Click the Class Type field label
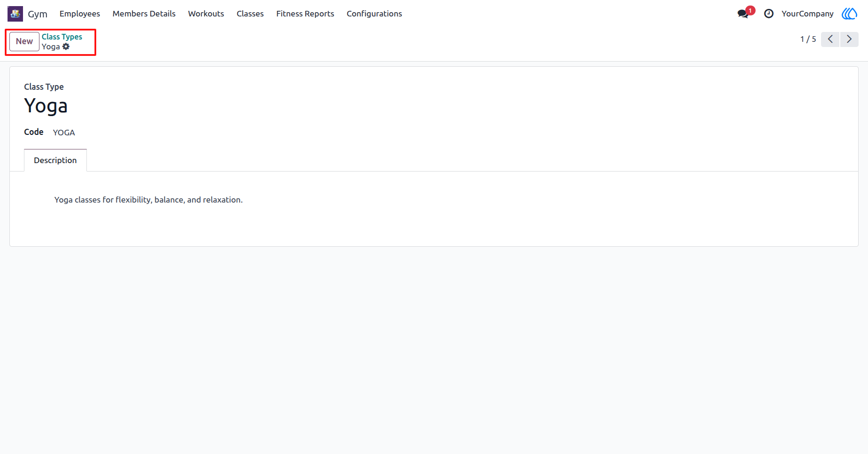Image resolution: width=868 pixels, height=454 pixels. tap(44, 86)
